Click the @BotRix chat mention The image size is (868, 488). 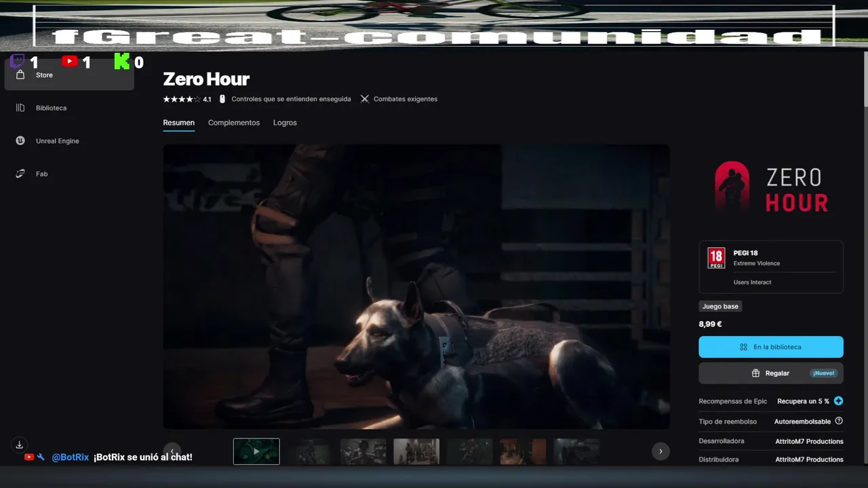click(71, 457)
